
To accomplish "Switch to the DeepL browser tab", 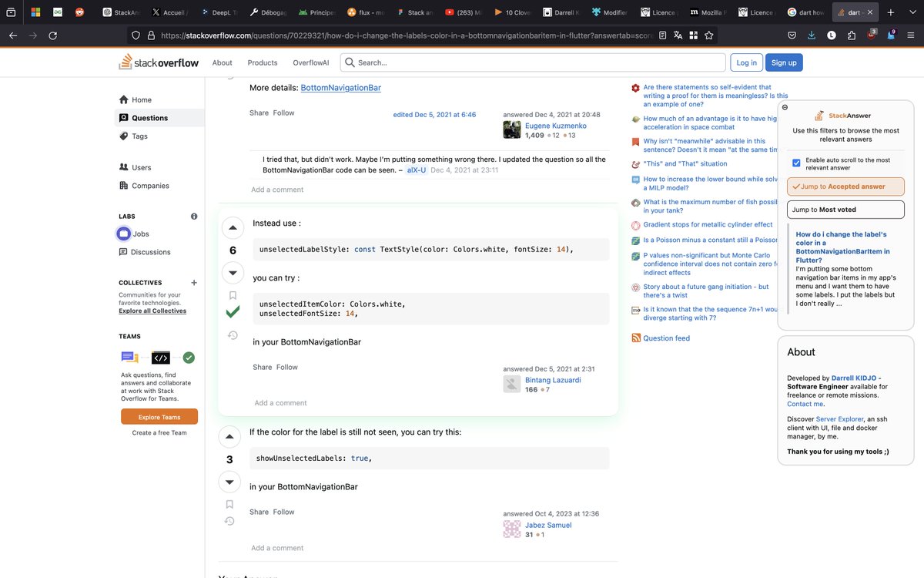I will coord(219,12).
